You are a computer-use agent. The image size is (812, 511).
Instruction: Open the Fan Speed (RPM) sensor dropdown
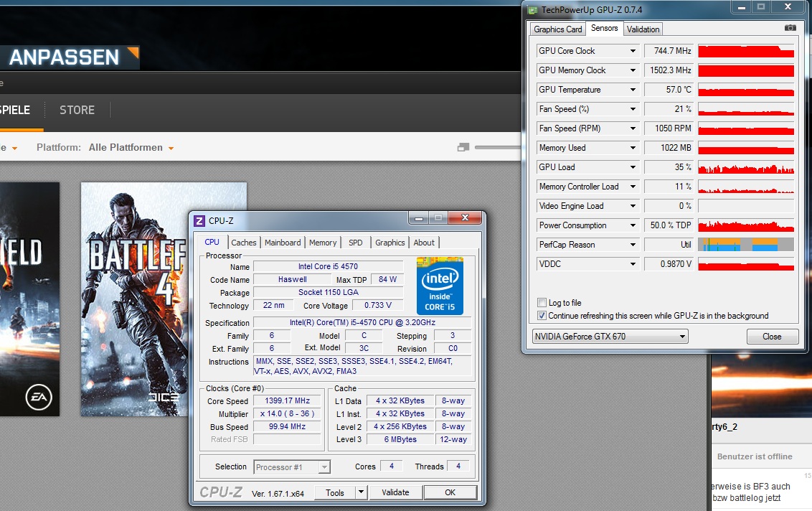633,128
